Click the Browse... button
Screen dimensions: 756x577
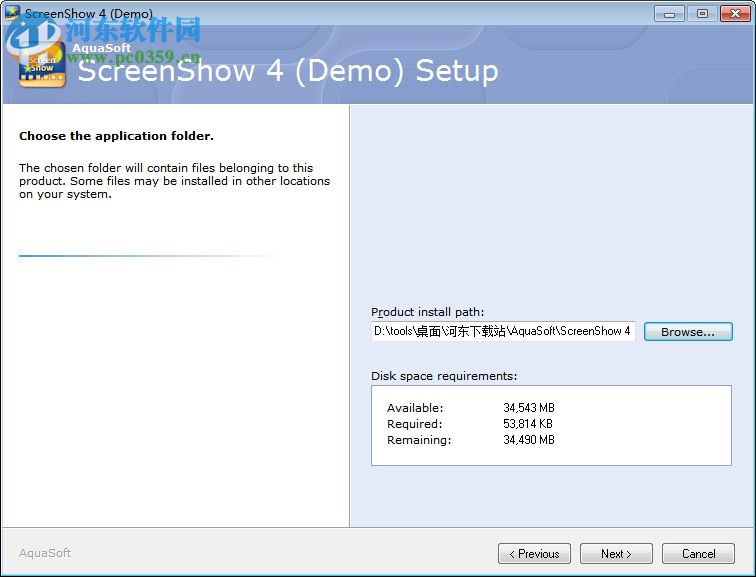688,332
